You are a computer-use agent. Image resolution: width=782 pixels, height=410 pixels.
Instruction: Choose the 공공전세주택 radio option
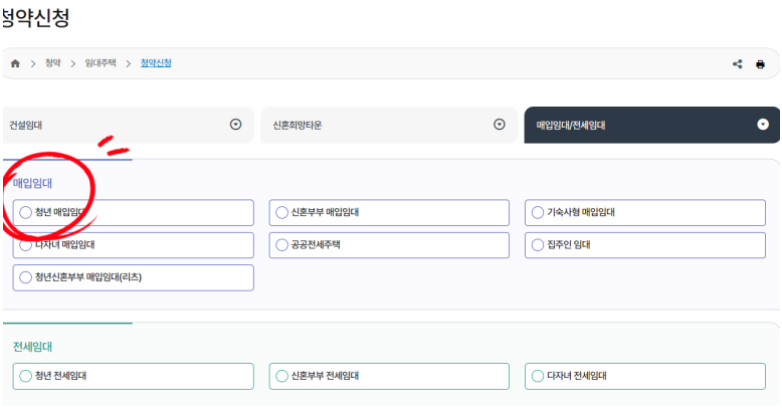282,245
